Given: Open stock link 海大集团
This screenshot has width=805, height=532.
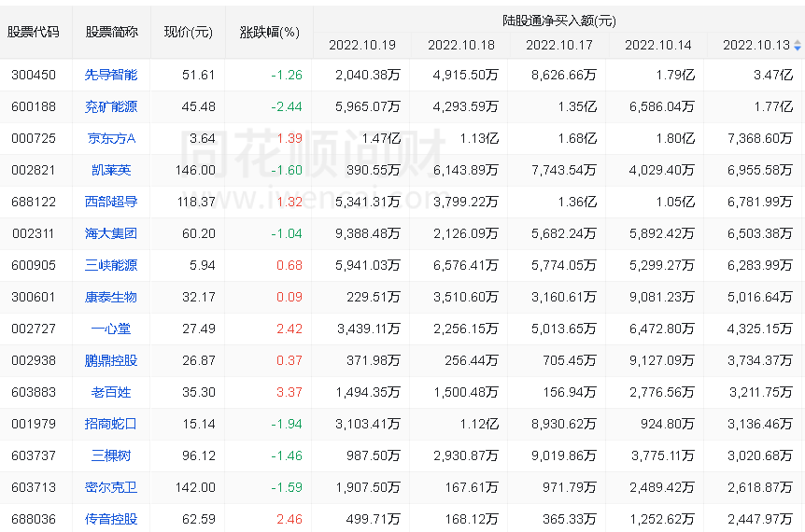Looking at the screenshot, I should [111, 233].
